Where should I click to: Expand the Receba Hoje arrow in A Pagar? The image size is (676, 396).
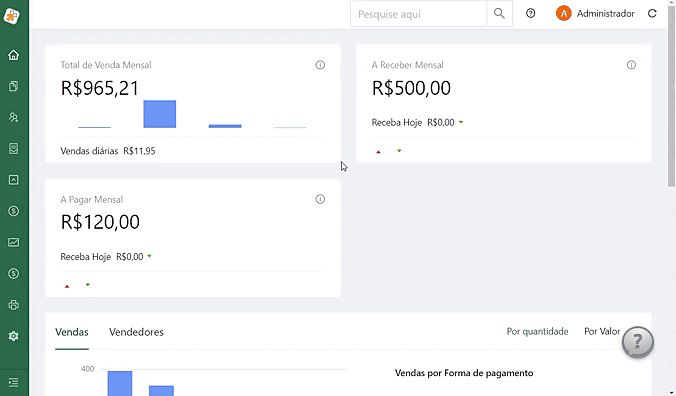pos(150,256)
